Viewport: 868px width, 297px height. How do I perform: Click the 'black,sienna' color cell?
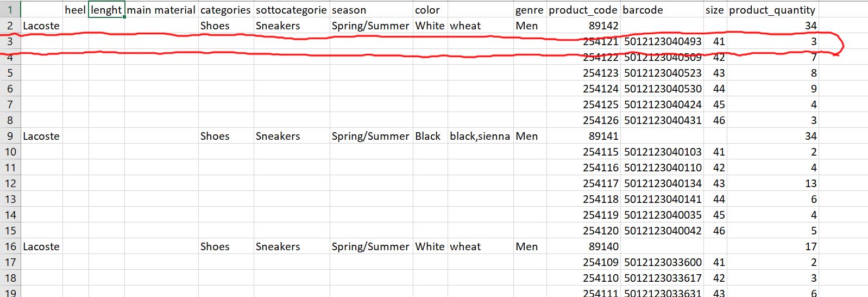point(480,136)
